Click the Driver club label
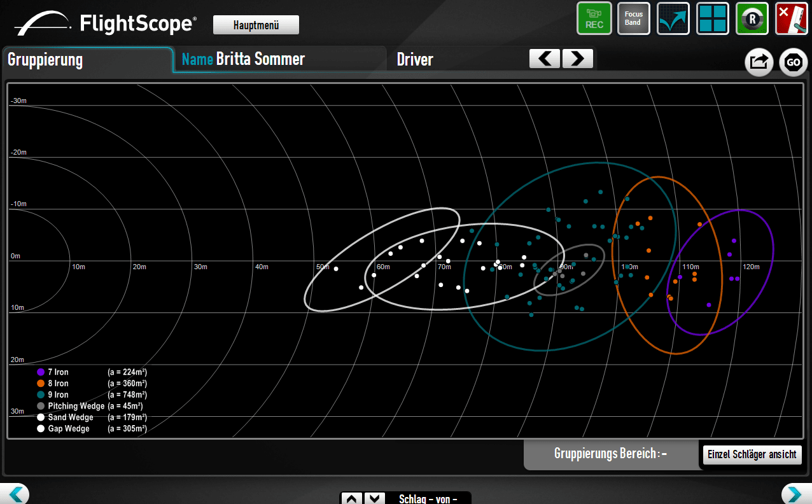The width and height of the screenshot is (812, 504). point(415,59)
